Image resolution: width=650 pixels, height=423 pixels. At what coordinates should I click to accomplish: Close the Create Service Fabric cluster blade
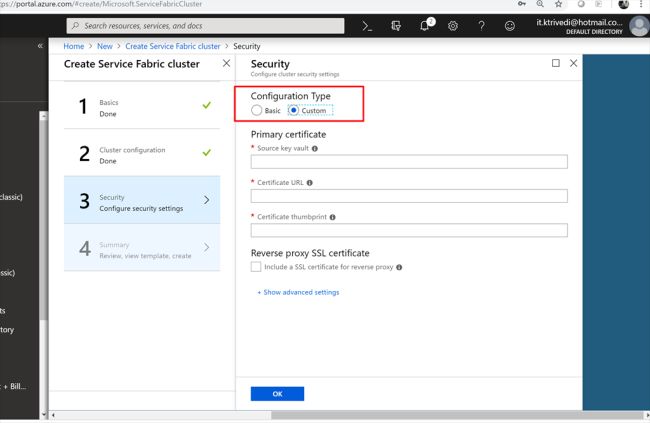click(x=226, y=63)
